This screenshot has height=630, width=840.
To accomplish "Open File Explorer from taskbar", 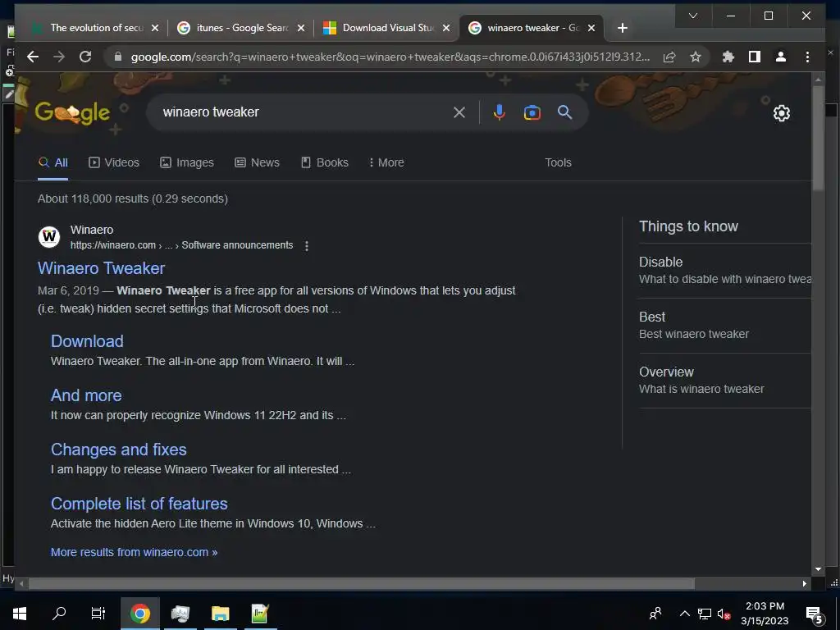I will coord(220,614).
